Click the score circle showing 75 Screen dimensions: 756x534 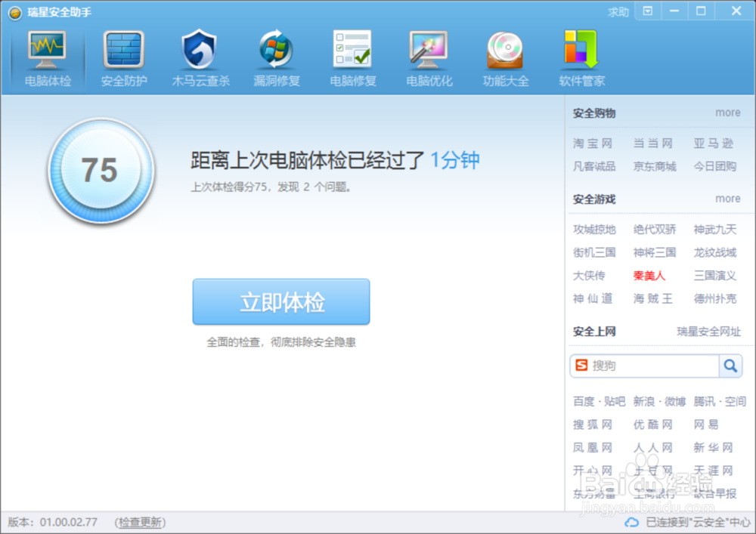(x=101, y=171)
